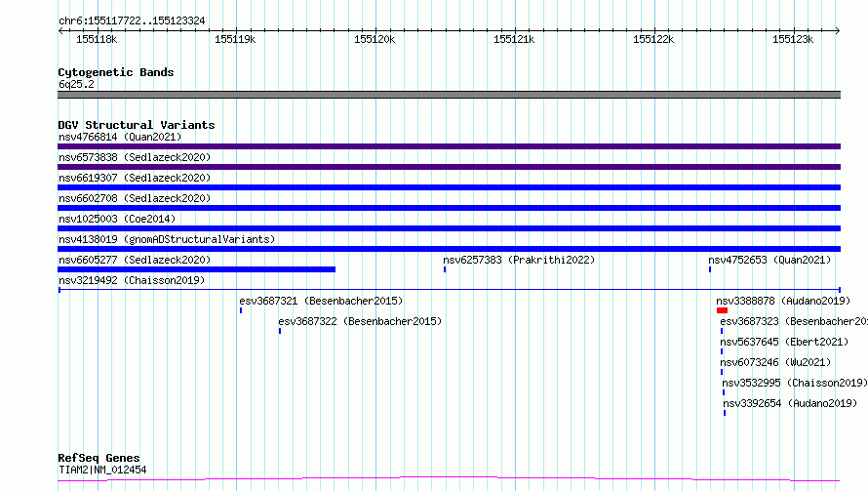Click the nsv3392654 blue marker

point(725,413)
